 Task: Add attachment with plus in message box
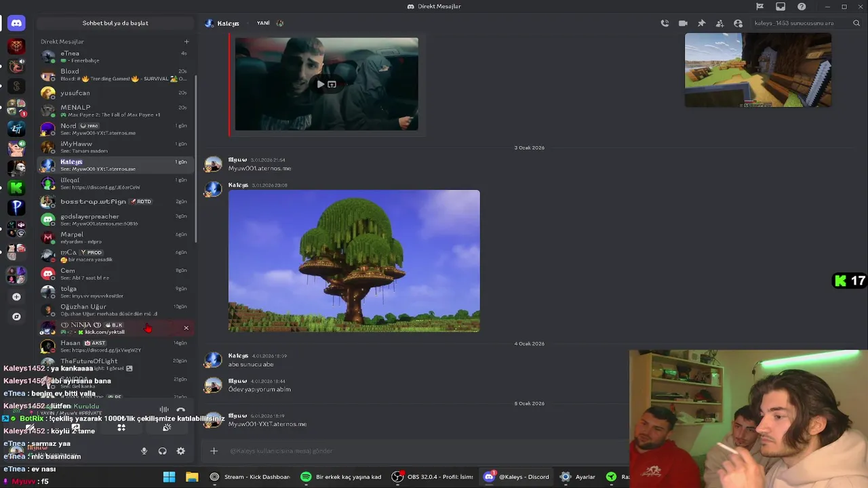point(214,451)
